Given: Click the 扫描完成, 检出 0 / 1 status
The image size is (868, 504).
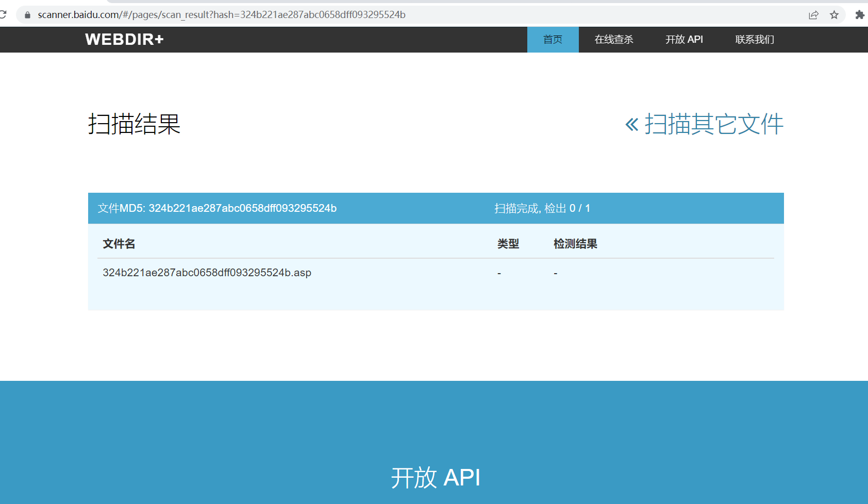Looking at the screenshot, I should coord(542,208).
